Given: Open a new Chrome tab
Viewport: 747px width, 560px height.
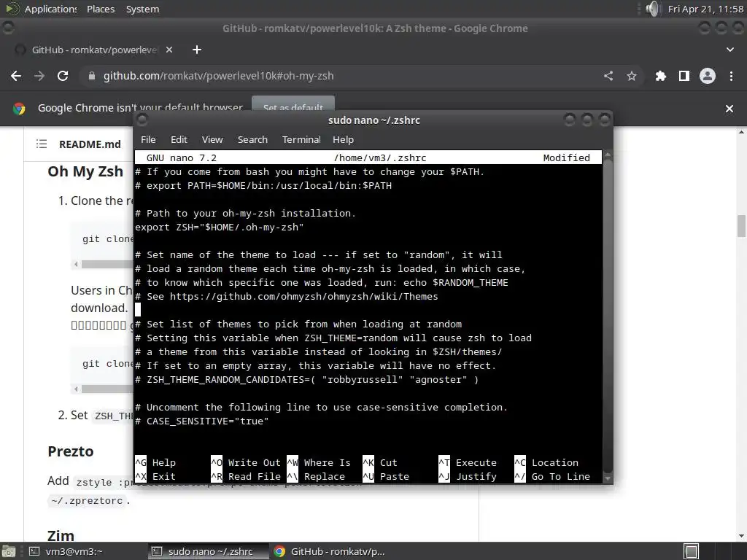Looking at the screenshot, I should click(197, 50).
